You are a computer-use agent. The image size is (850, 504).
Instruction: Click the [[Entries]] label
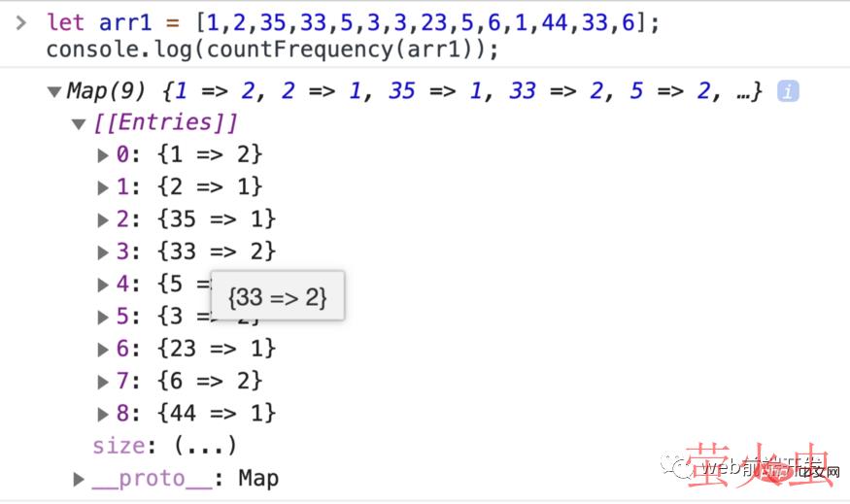[x=166, y=122]
